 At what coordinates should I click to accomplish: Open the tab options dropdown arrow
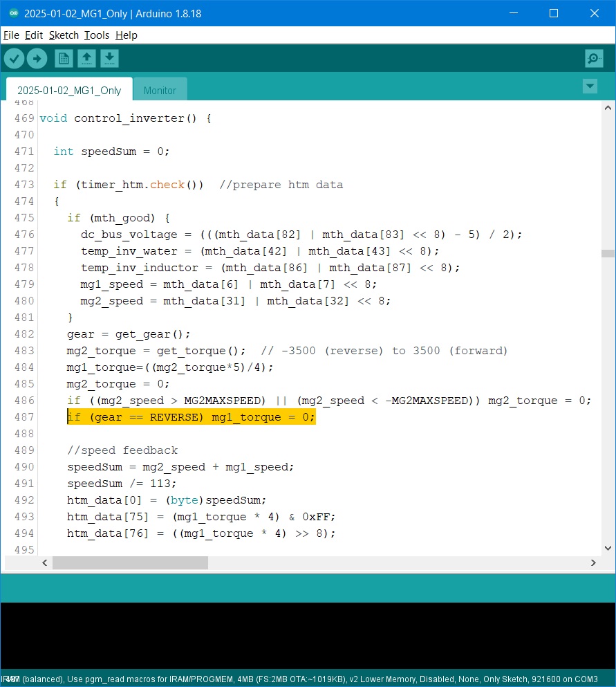click(590, 86)
